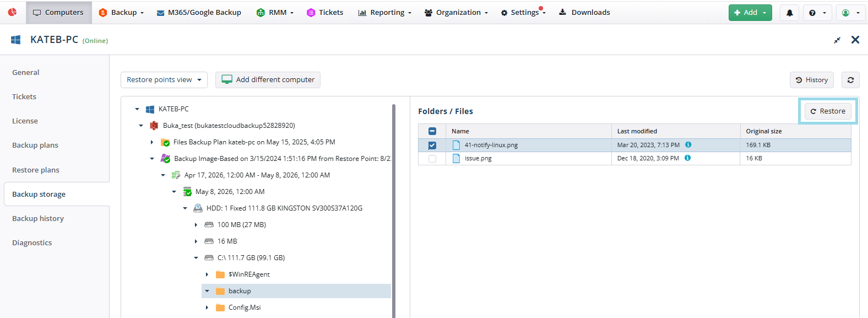868x318 pixels.
Task: Click the $WinREAgent folder icon
Action: pyautogui.click(x=220, y=274)
